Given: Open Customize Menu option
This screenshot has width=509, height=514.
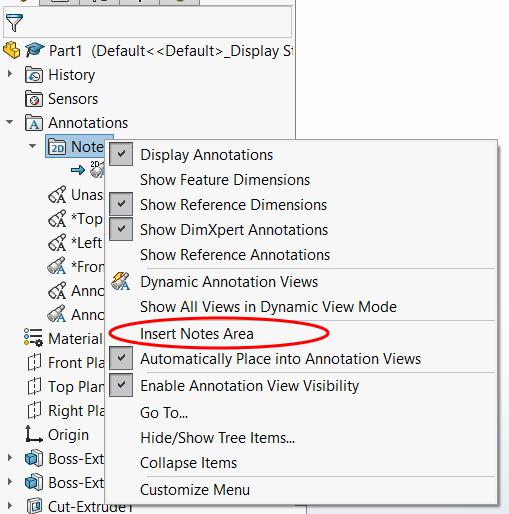Looking at the screenshot, I should click(195, 490).
